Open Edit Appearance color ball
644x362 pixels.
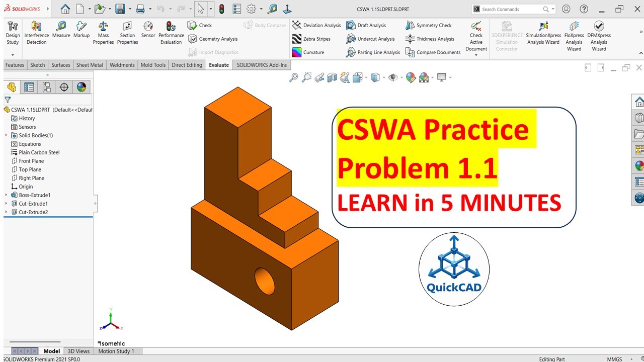pos(411,77)
